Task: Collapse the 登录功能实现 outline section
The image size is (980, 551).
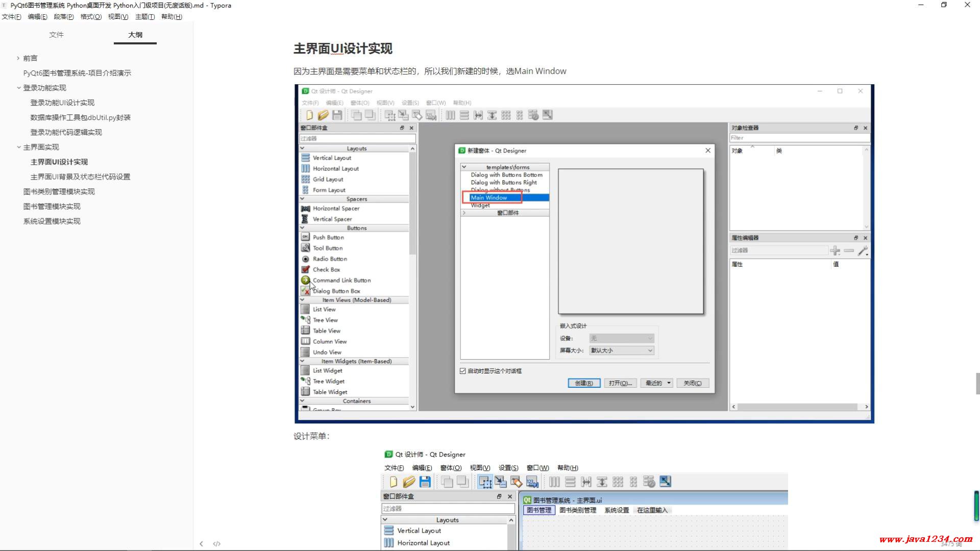Action: tap(18, 88)
